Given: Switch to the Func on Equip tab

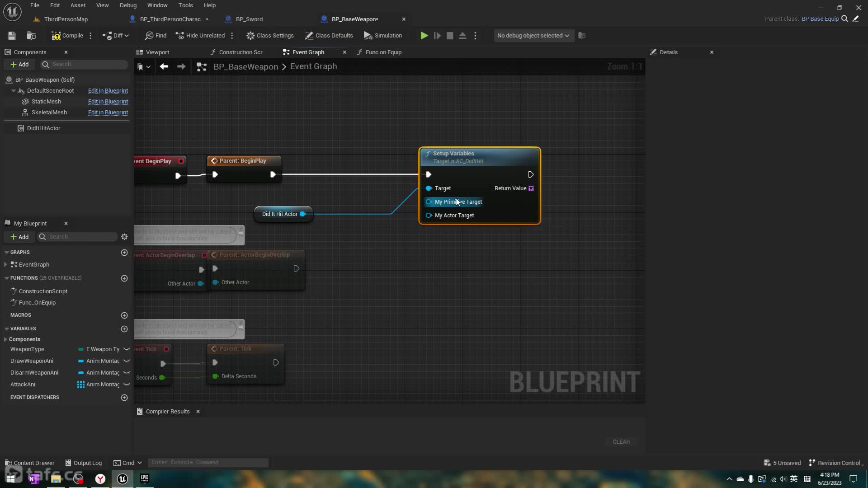Looking at the screenshot, I should (x=383, y=52).
